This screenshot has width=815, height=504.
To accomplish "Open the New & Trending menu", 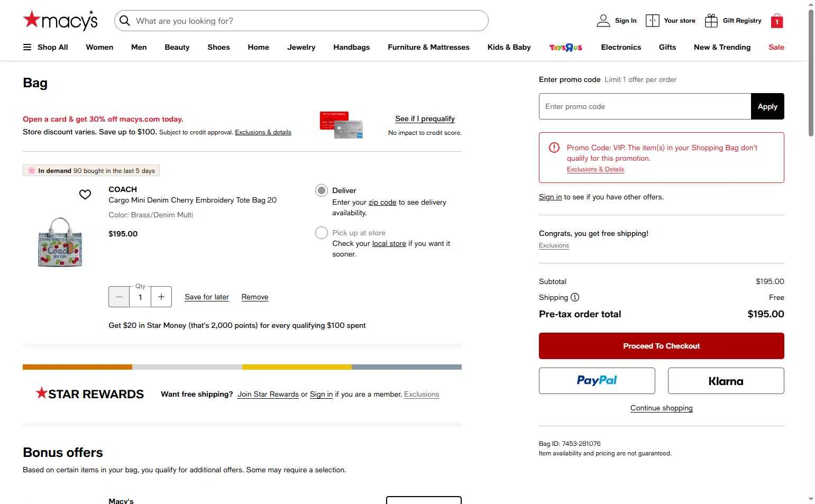I will click(x=722, y=47).
